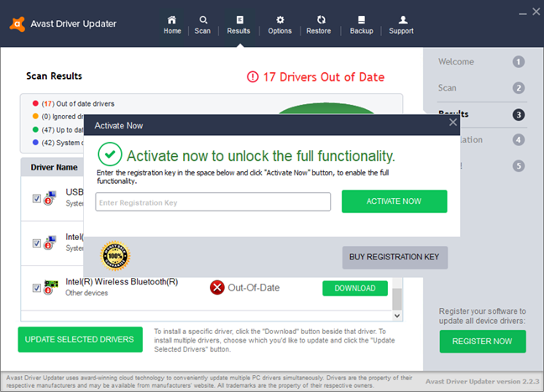Click step 5 circle in the sidebar
Image resolution: width=544 pixels, height=392 pixels.
click(x=519, y=166)
